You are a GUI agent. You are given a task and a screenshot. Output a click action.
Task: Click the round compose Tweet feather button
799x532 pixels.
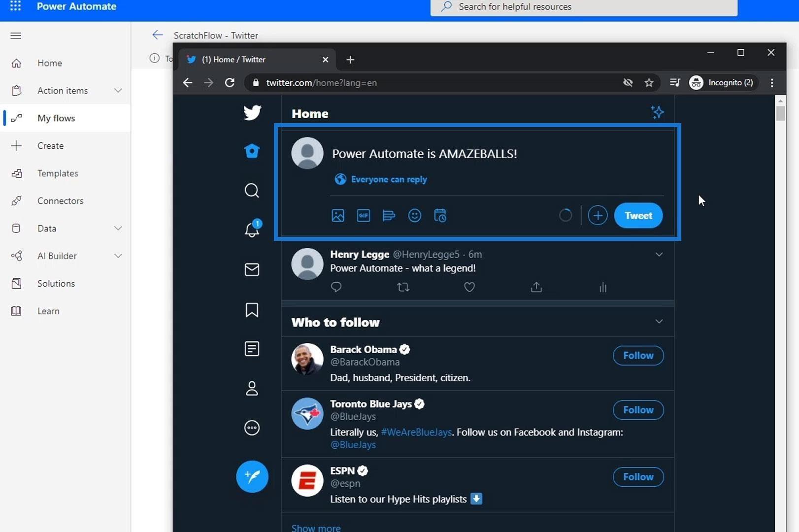(252, 476)
